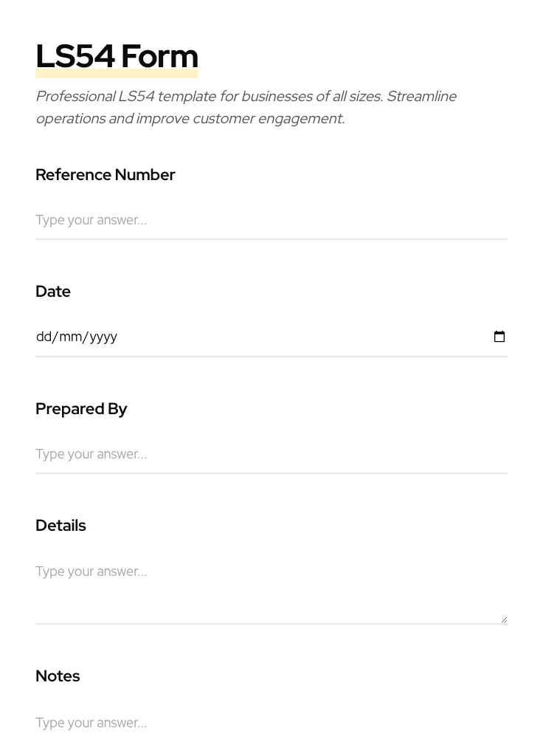The height and width of the screenshot is (756, 543).
Task: Select the year 'yyyy' segment of Date
Action: (x=103, y=337)
